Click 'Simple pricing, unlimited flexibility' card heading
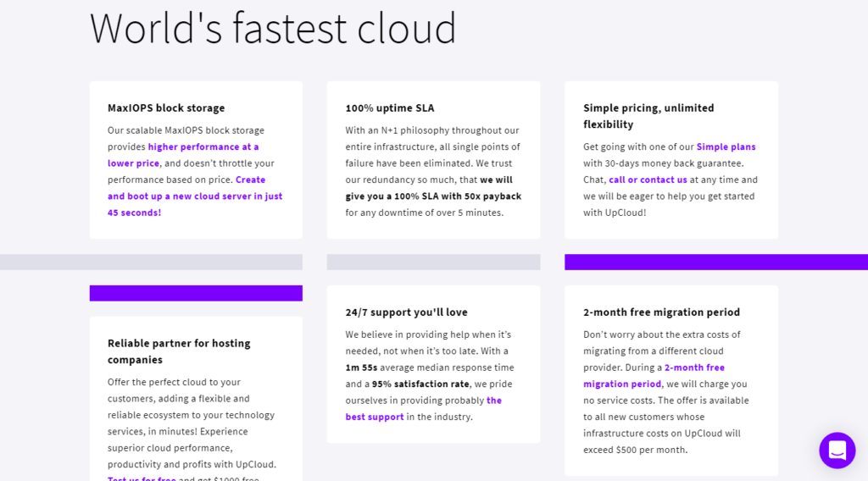This screenshot has height=481, width=868. tap(648, 116)
